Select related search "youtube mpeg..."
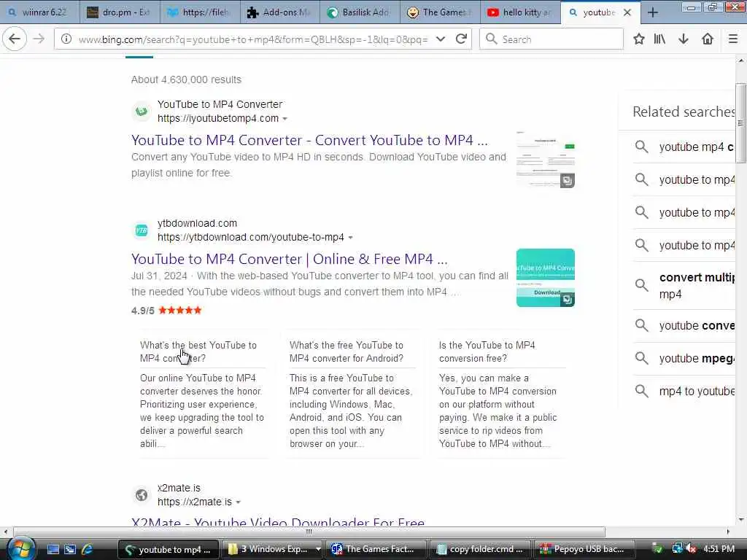Image resolution: width=747 pixels, height=560 pixels. click(697, 359)
